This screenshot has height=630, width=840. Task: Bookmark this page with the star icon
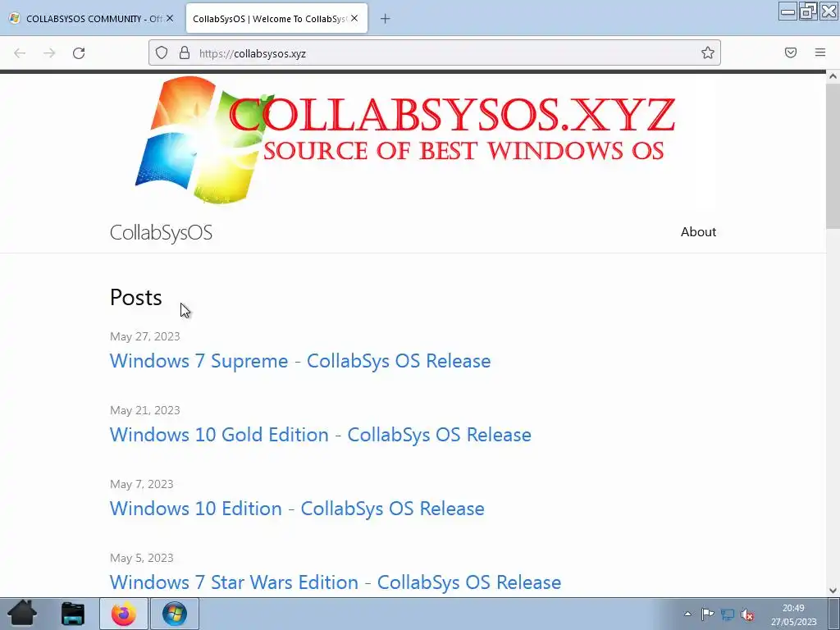point(708,52)
